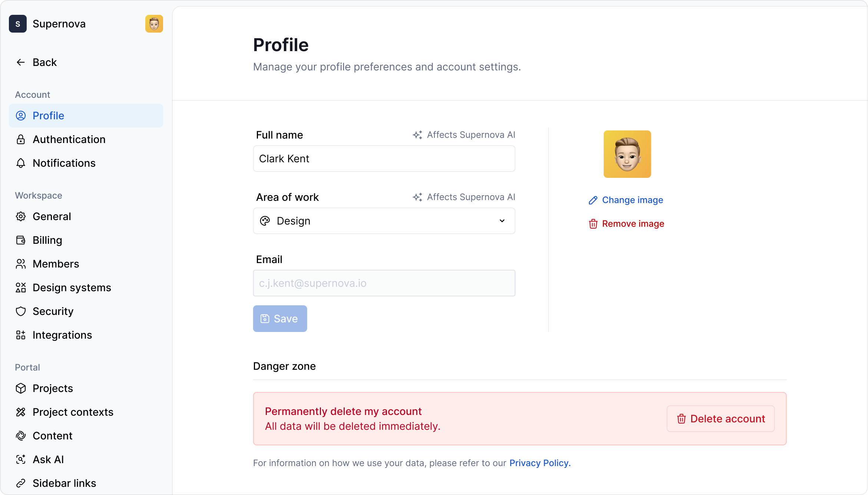
Task: Click the Projects cube icon
Action: tap(21, 388)
